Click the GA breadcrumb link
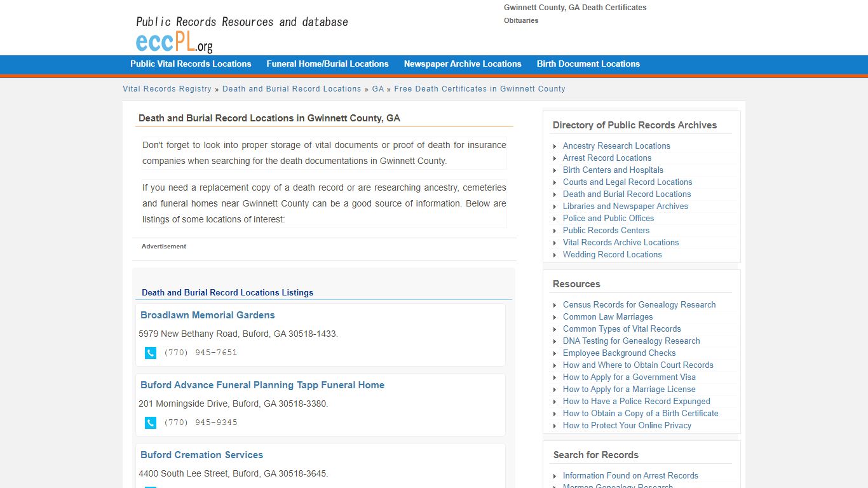Screen dimensions: 868x488 378,89
